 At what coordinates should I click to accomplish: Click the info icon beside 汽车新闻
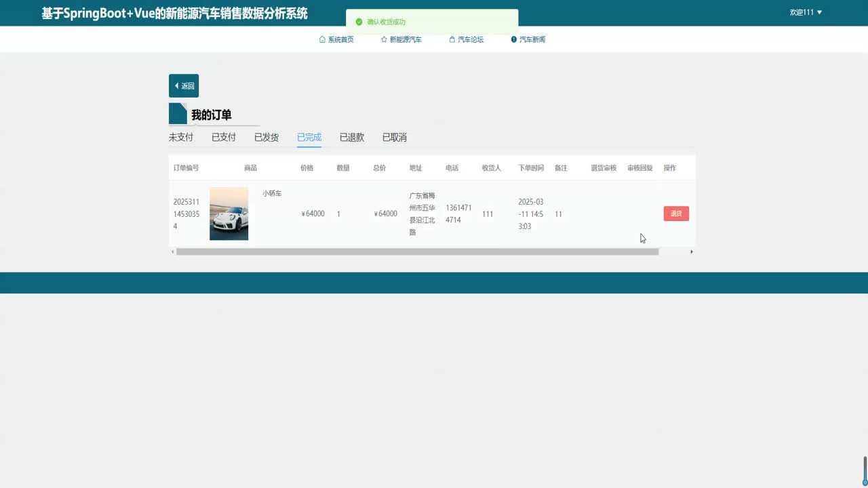pos(514,39)
